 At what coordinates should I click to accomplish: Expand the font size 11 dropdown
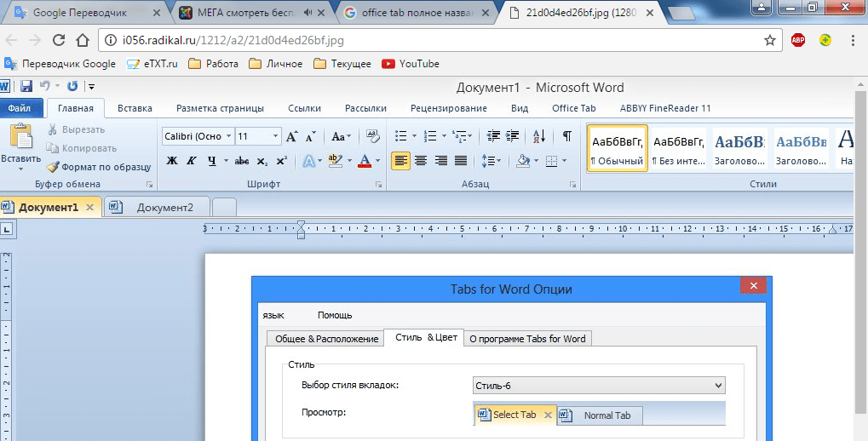point(275,136)
